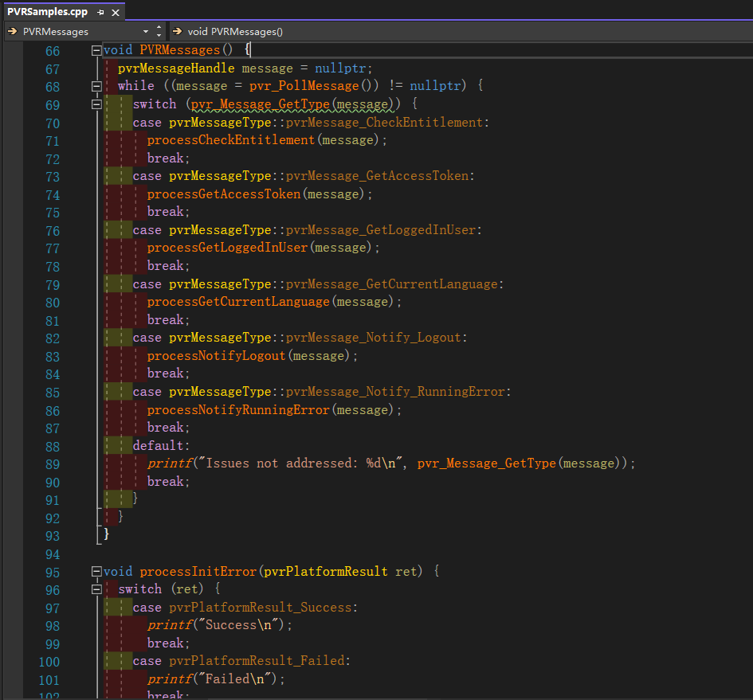The width and height of the screenshot is (753, 700).
Task: Click the nullptr value on line 67
Action: click(340, 68)
